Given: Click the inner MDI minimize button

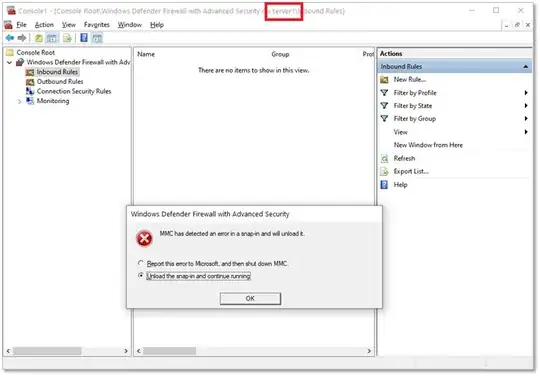Looking at the screenshot, I should click(506, 25).
